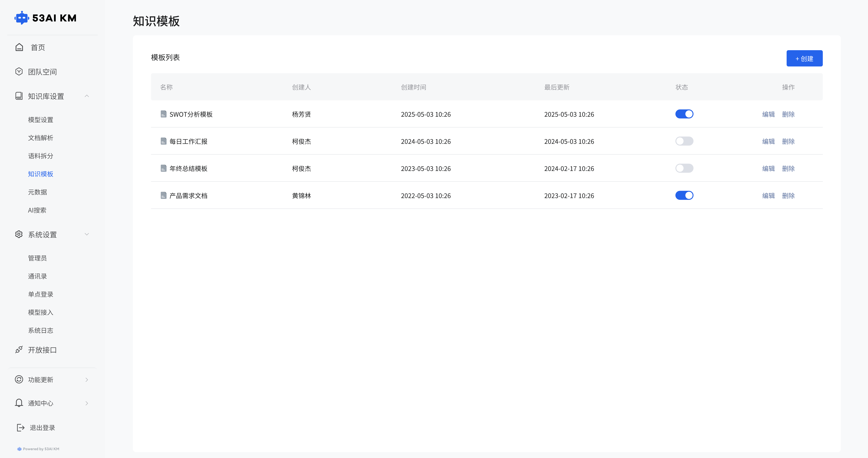Screen dimensions: 868x458
Task: Click the document icon of SWOT分析模板
Action: pyautogui.click(x=163, y=114)
